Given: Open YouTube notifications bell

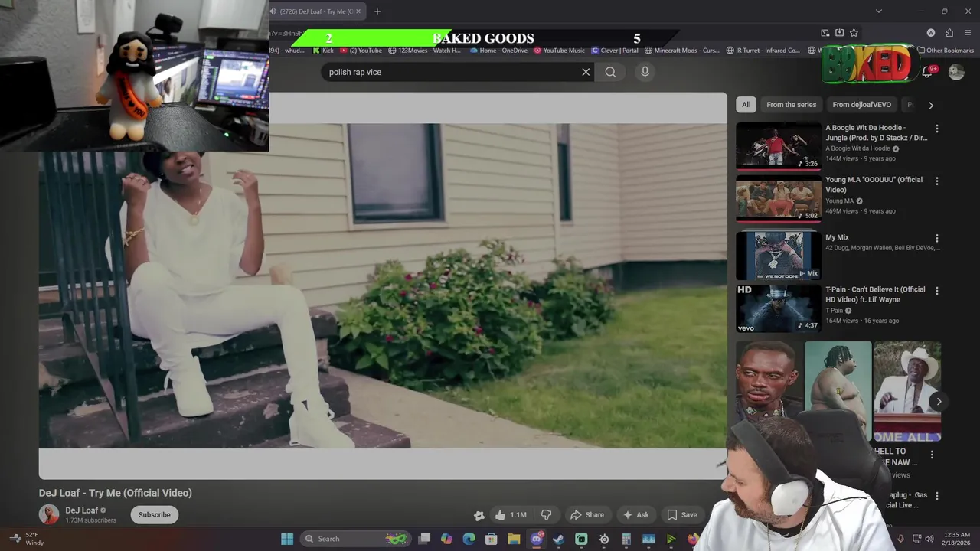Looking at the screenshot, I should pos(927,72).
